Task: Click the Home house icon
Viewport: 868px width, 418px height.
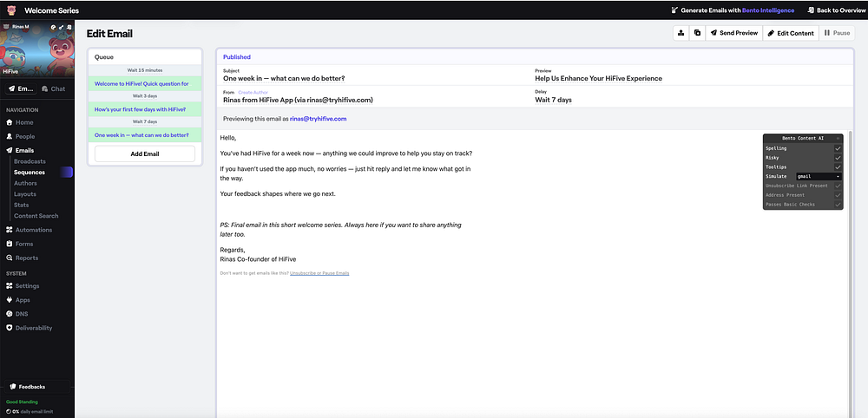Action: (10, 122)
